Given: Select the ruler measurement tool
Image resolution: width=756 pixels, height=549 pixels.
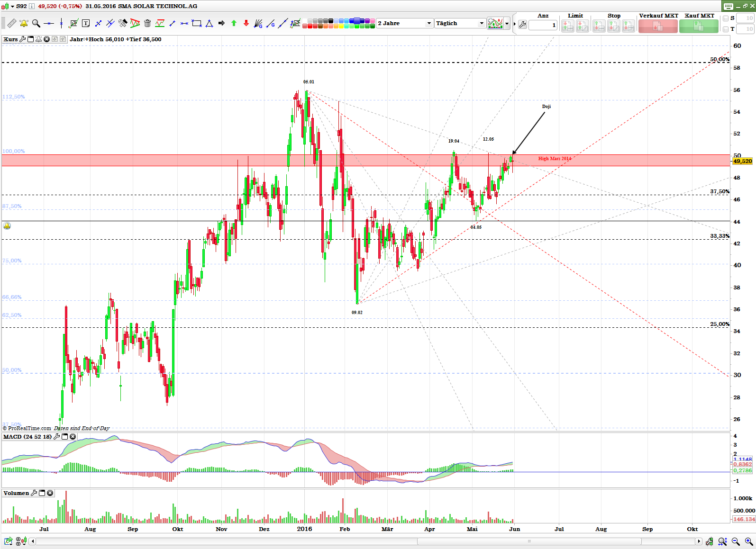Looking at the screenshot, I should pos(11,23).
